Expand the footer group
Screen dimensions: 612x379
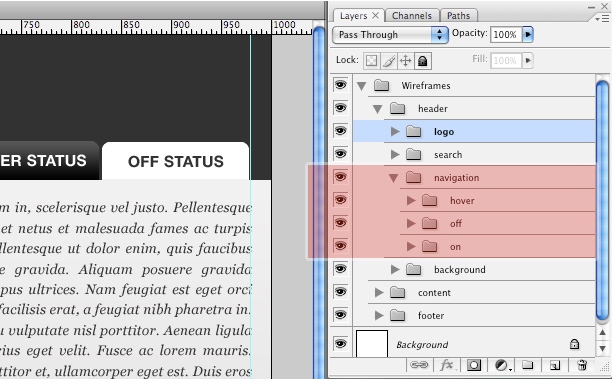[x=379, y=315]
